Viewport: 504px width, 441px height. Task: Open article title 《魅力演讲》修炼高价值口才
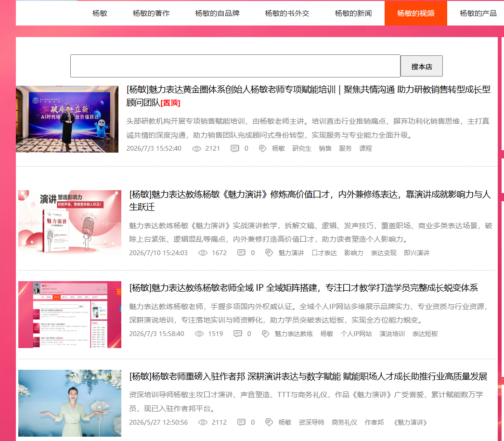pos(310,200)
